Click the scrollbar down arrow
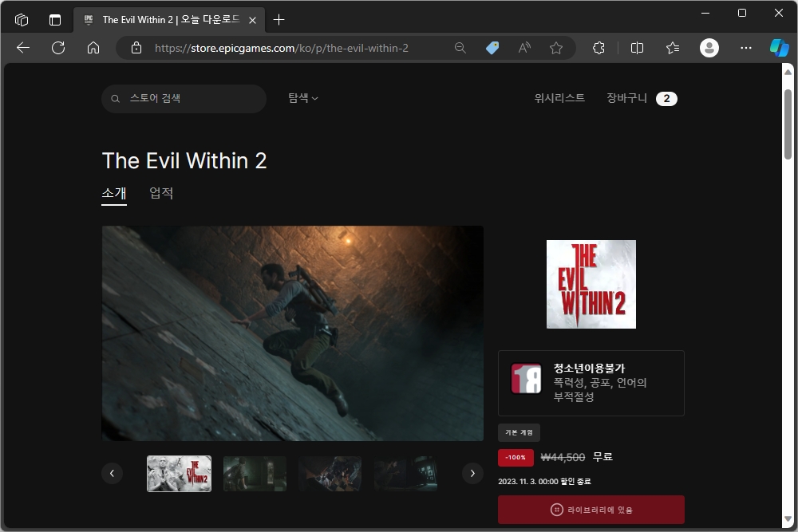798x532 pixels. click(788, 519)
